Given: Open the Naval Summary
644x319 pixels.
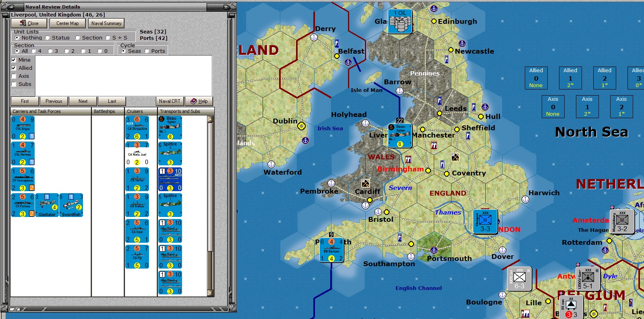Looking at the screenshot, I should tap(106, 23).
